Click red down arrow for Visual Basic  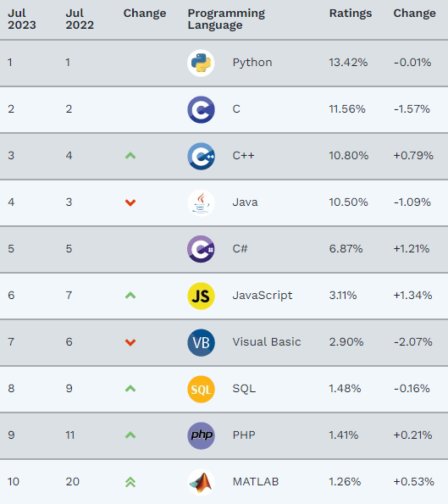pyautogui.click(x=130, y=342)
